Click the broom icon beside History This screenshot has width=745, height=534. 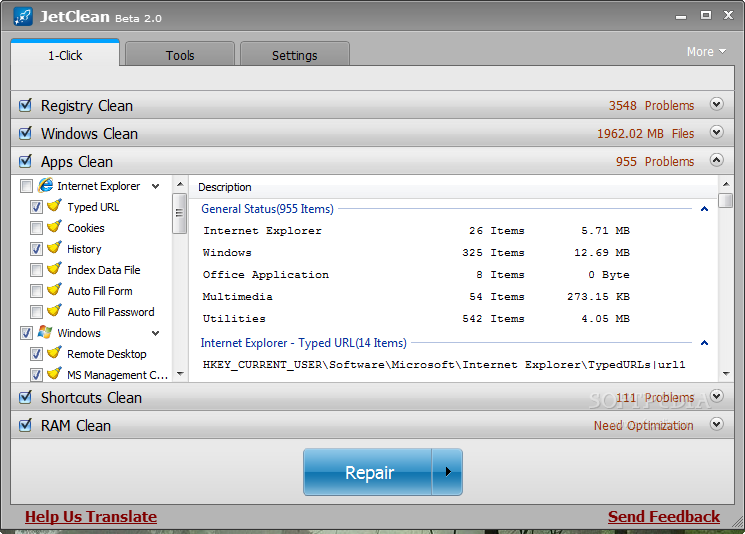click(x=55, y=248)
